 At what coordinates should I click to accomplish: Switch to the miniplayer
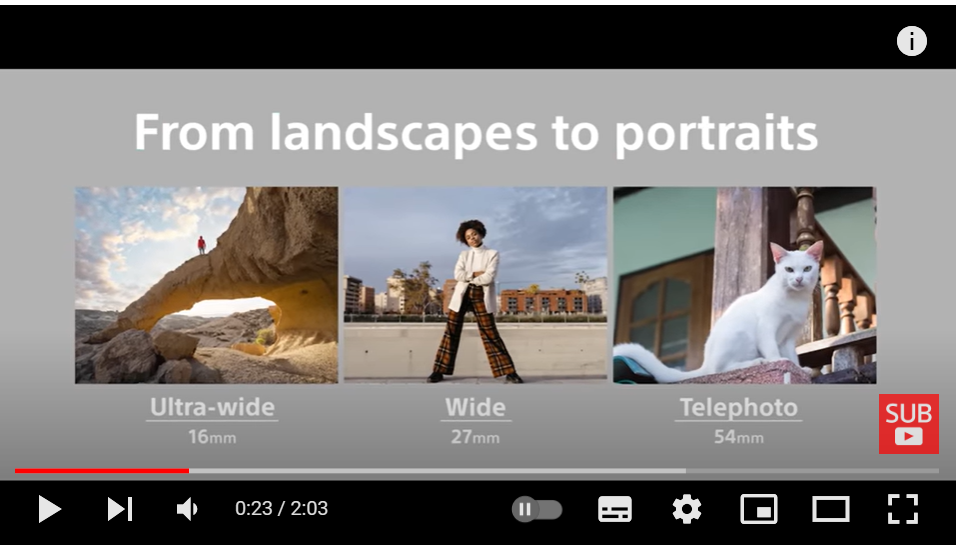(758, 509)
